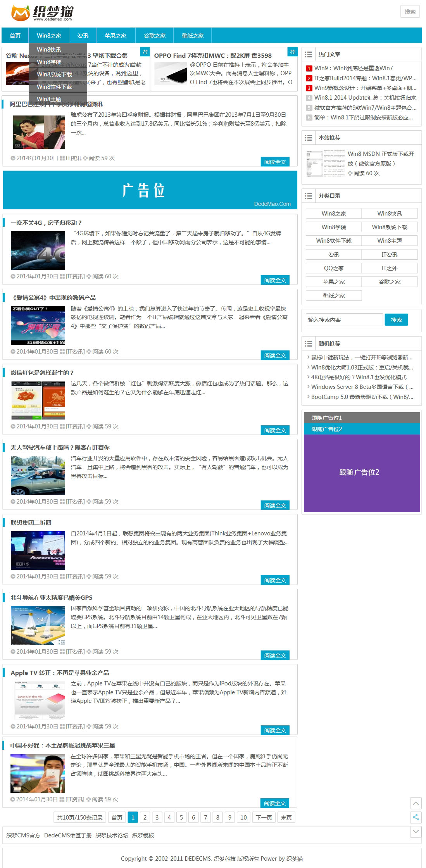Click 阅读全文 for the 爱情公寓4 article

click(x=275, y=355)
